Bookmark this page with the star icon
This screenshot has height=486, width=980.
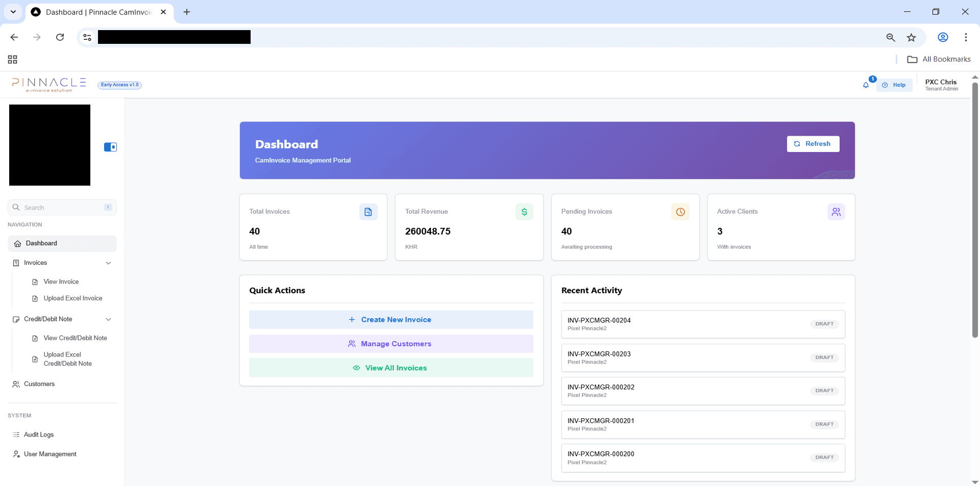(911, 37)
